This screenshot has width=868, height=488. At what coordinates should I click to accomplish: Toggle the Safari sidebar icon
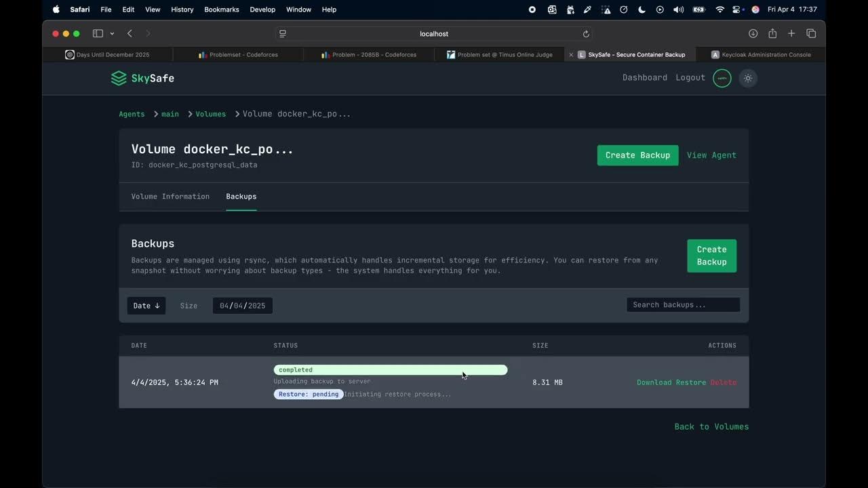[98, 33]
